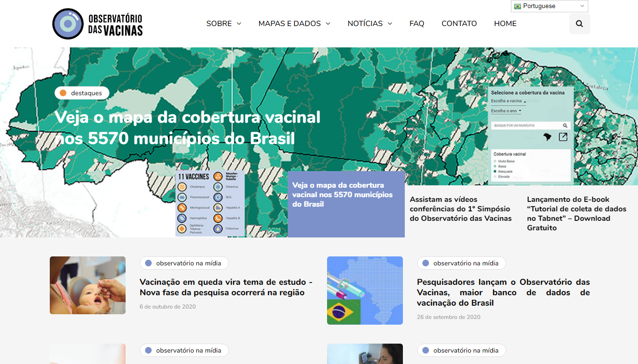Open the Brazil map syringe article thumbnail

[x=365, y=291]
